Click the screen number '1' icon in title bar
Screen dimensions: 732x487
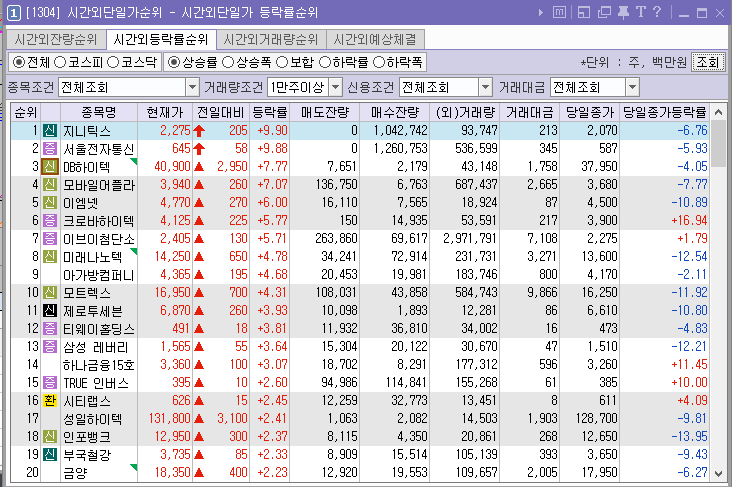pos(14,13)
